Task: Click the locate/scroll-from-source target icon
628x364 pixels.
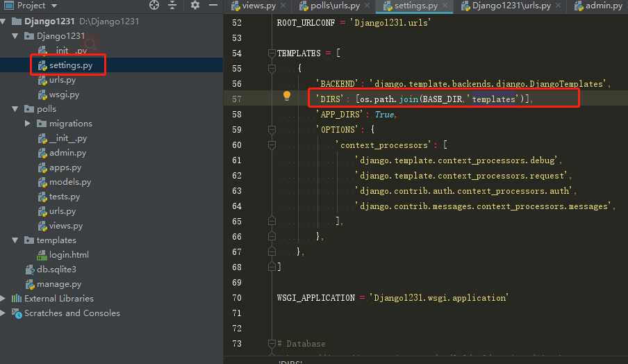Action: [154, 5]
